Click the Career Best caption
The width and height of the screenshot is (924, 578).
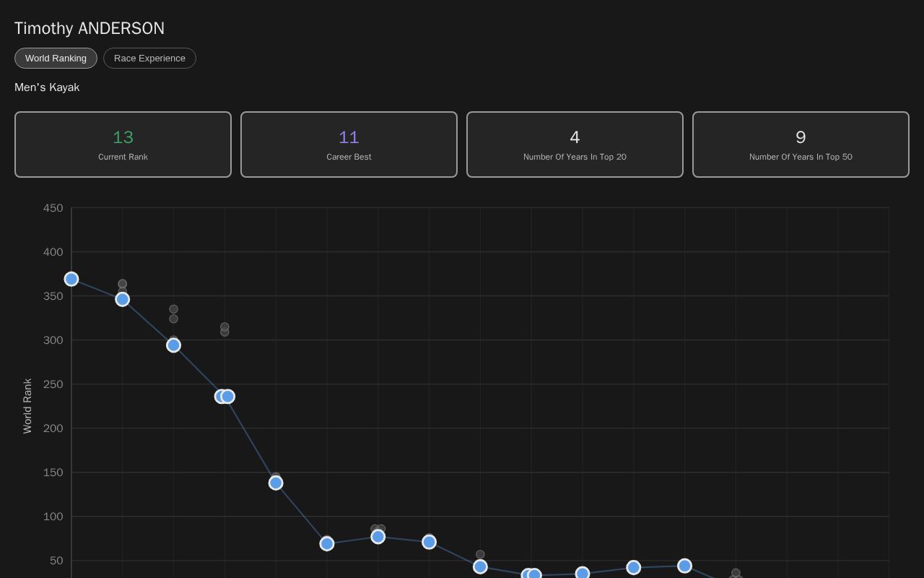pos(349,157)
